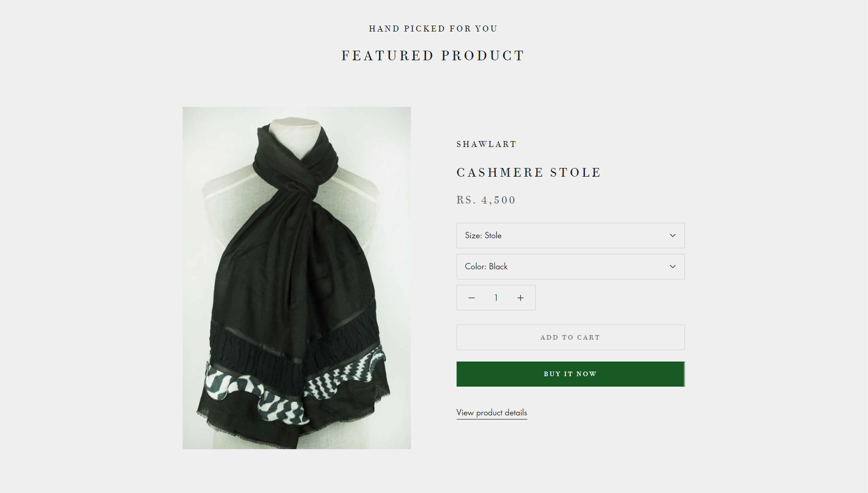Select the 'Black' value text in Color selector
The height and width of the screenshot is (493, 868).
(498, 267)
